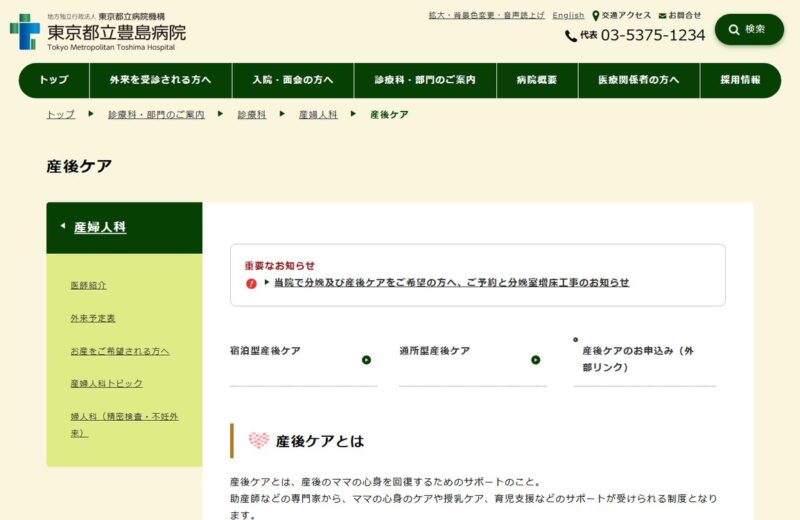Image resolution: width=800 pixels, height=520 pixels.
Task: Jump to 通所型産後ケア section
Action: (434, 351)
